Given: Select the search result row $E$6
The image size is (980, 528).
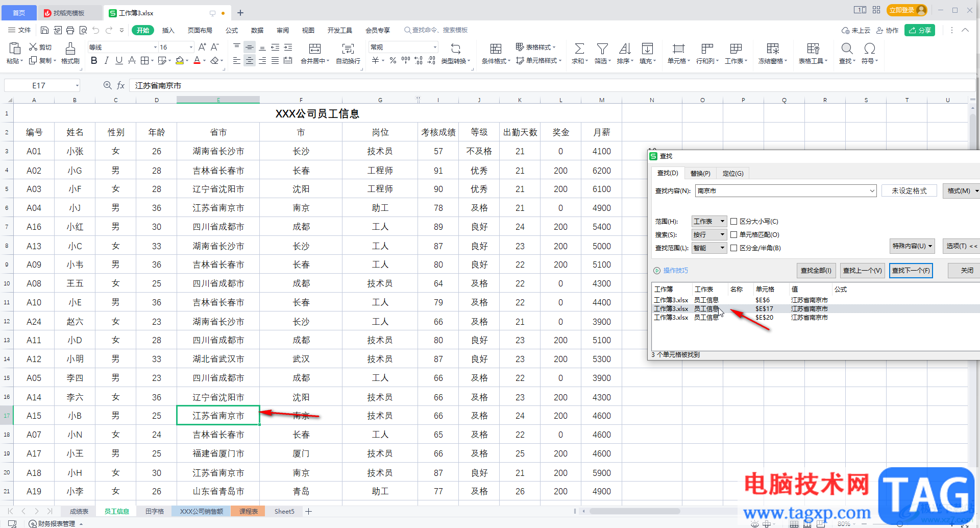Looking at the screenshot, I should 816,300.
